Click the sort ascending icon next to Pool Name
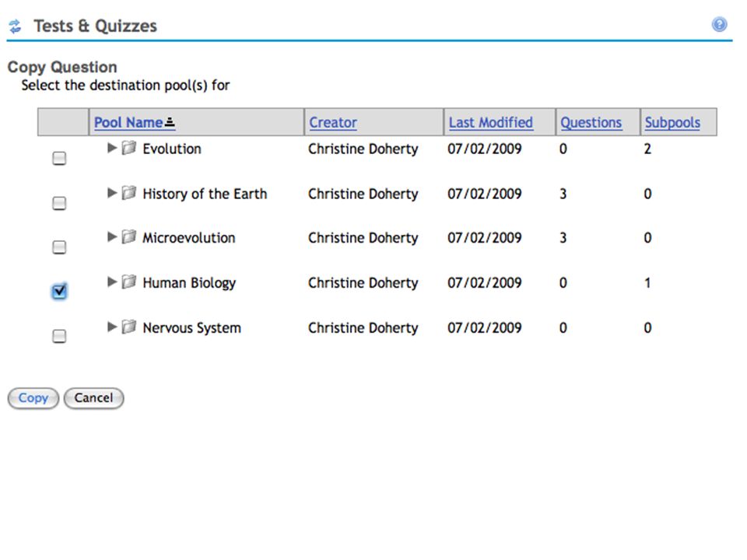Image resolution: width=747 pixels, height=560 pixels. pyautogui.click(x=170, y=123)
